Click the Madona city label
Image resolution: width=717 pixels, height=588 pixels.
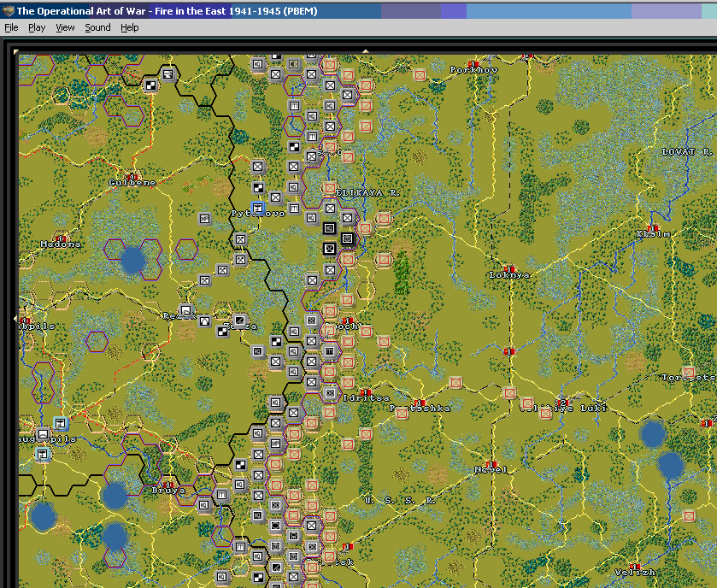pyautogui.click(x=61, y=244)
